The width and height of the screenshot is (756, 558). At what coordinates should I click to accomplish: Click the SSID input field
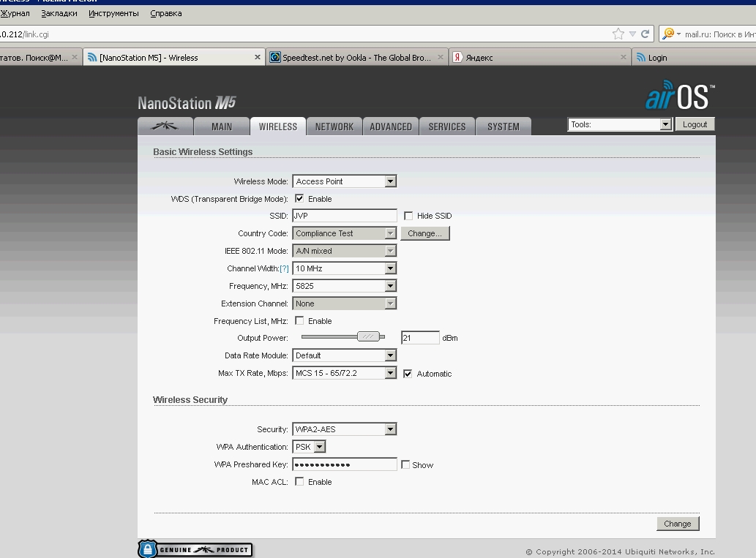click(344, 216)
